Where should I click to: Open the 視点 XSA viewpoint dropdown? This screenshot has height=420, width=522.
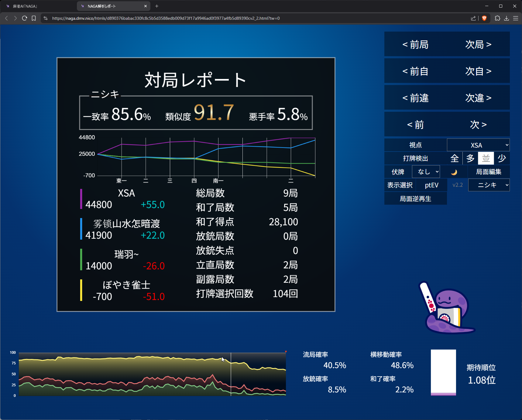[478, 145]
